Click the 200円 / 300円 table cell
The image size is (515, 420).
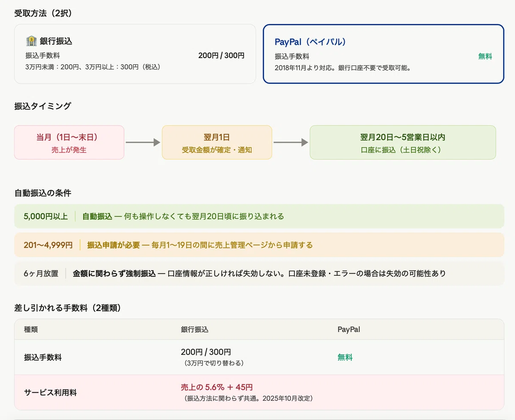[x=206, y=353]
